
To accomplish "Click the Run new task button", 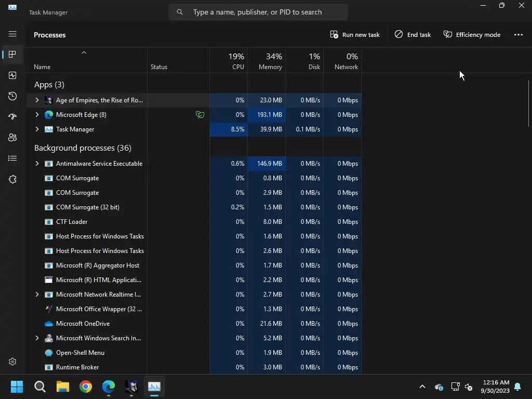I will (x=355, y=35).
